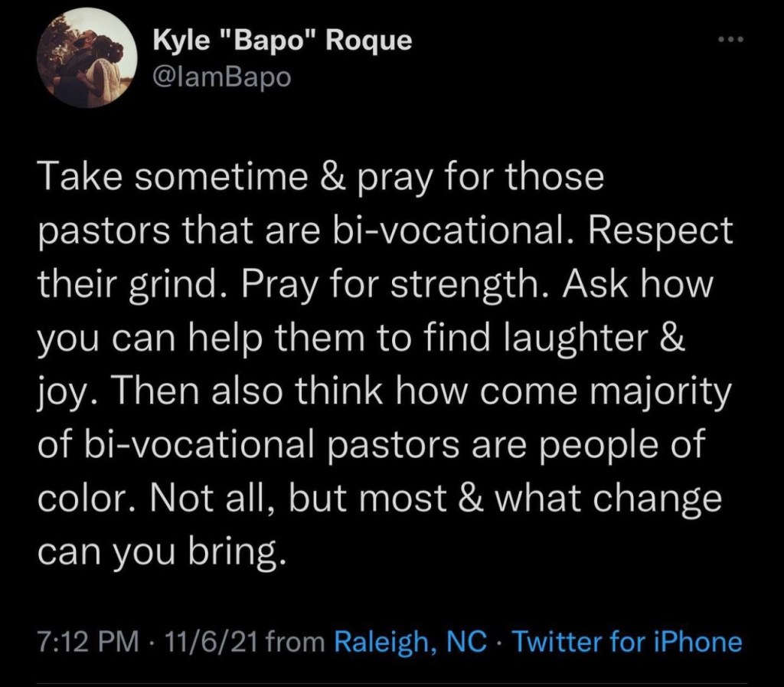Click the @IamBapo handle
784x687 pixels.
223,77
